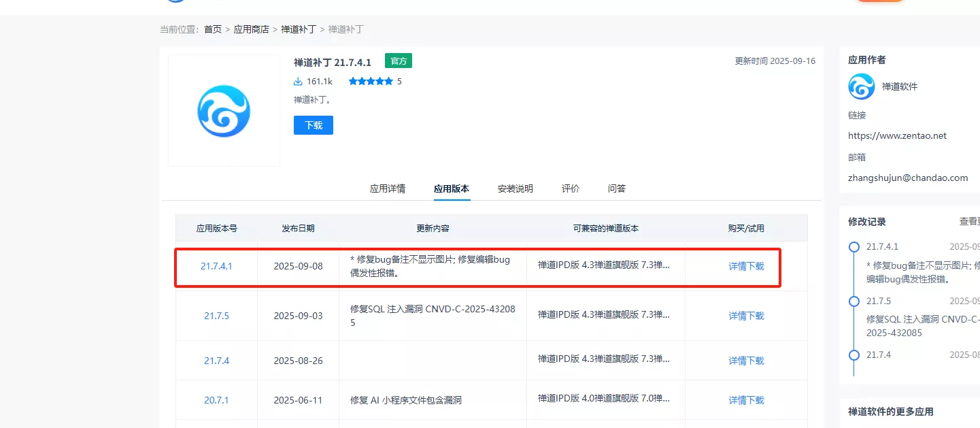Open version 20.7.1 link in table
Image resolution: width=980 pixels, height=428 pixels.
coord(216,400)
